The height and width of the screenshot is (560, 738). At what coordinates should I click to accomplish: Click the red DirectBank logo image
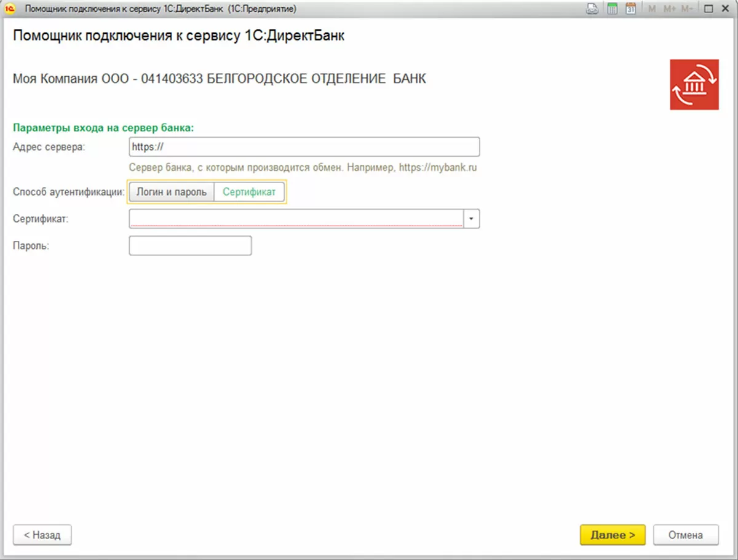[x=694, y=85]
